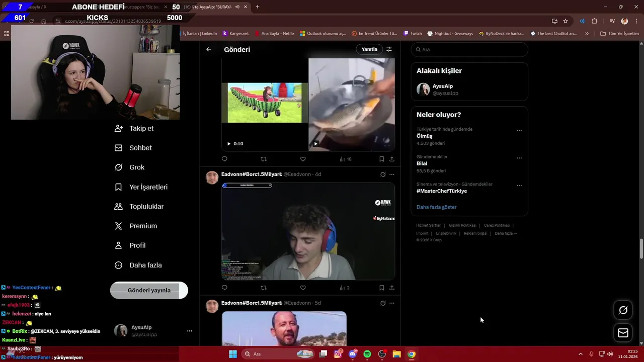Open the Twitch bookmark
This screenshot has width=644, height=362.
pos(413,34)
